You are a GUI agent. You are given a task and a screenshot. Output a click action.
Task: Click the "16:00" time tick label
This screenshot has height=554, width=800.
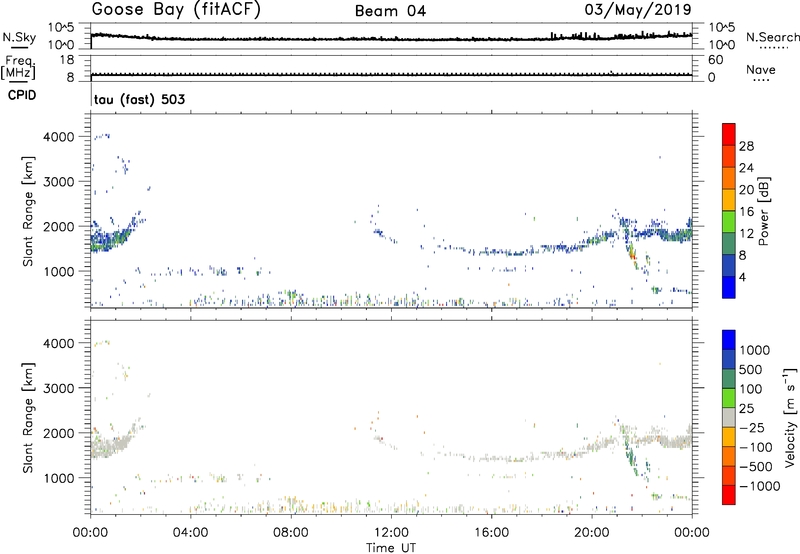(x=491, y=533)
